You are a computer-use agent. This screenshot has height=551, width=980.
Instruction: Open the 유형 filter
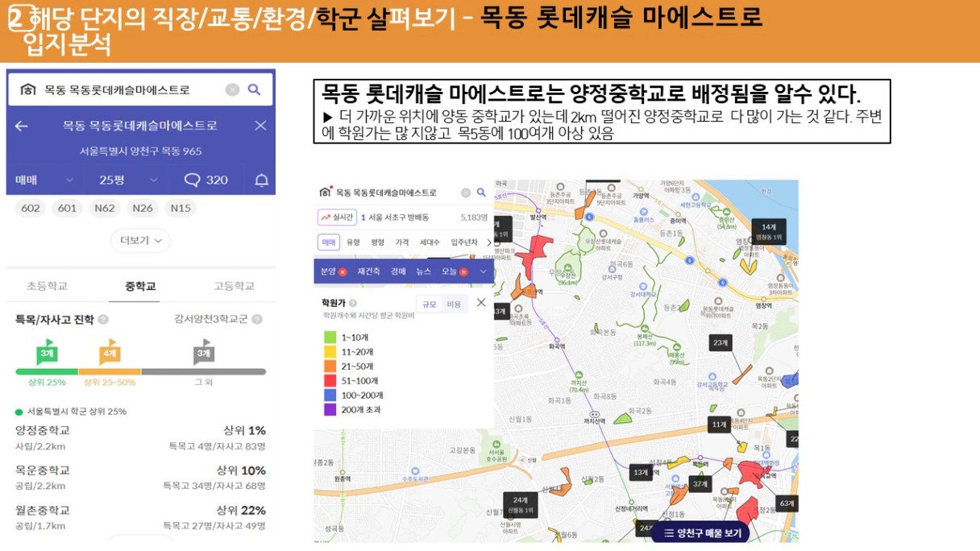pos(353,242)
